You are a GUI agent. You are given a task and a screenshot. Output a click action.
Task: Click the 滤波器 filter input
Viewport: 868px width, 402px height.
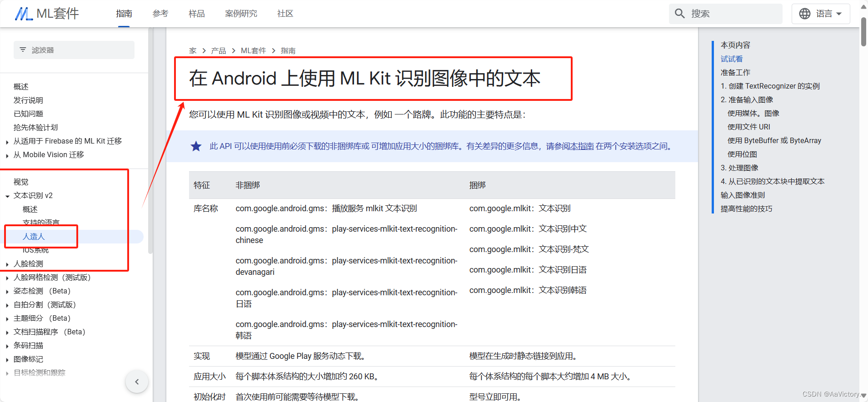tap(74, 50)
